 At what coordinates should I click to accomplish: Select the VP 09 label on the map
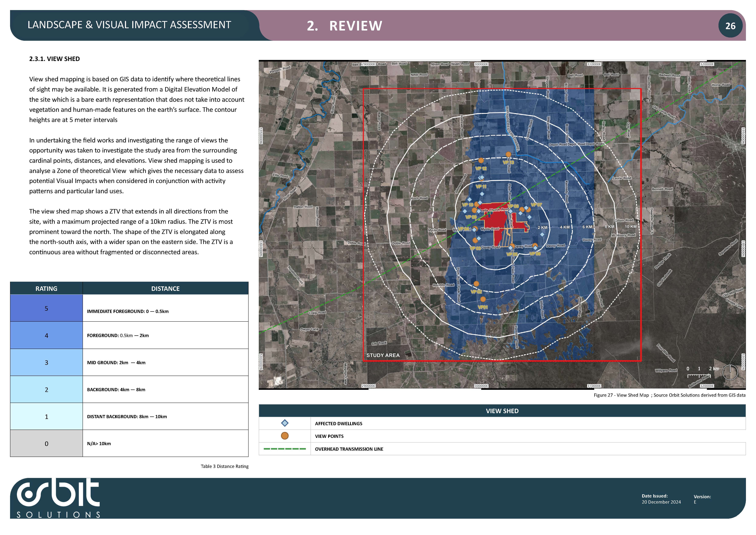tap(471, 217)
